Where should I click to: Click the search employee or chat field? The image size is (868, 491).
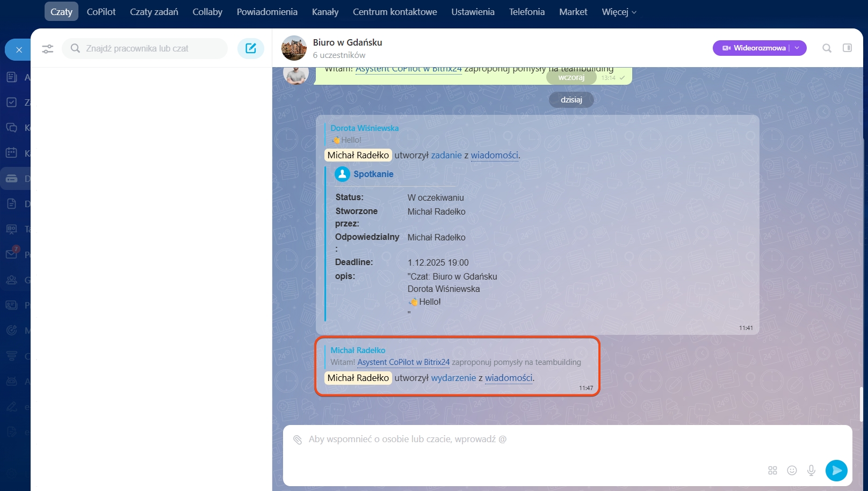click(x=150, y=49)
